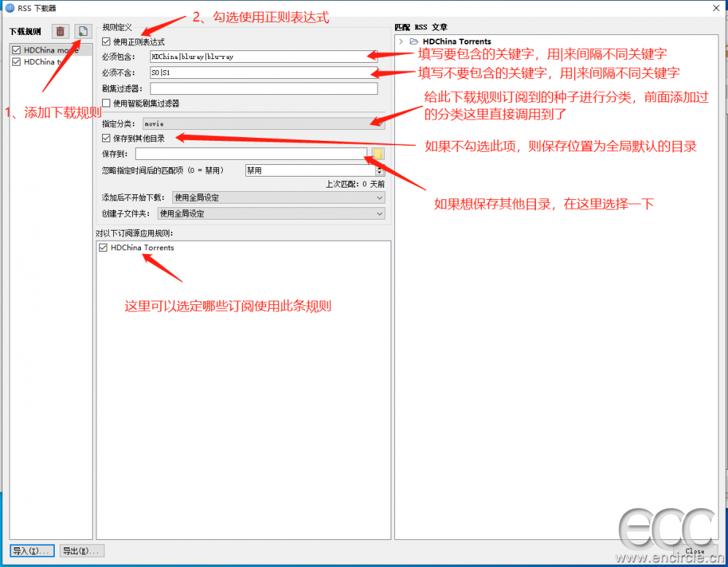Toggle the HDChina movie rule checkbox
Viewport: 728px width, 567px height.
[16, 50]
